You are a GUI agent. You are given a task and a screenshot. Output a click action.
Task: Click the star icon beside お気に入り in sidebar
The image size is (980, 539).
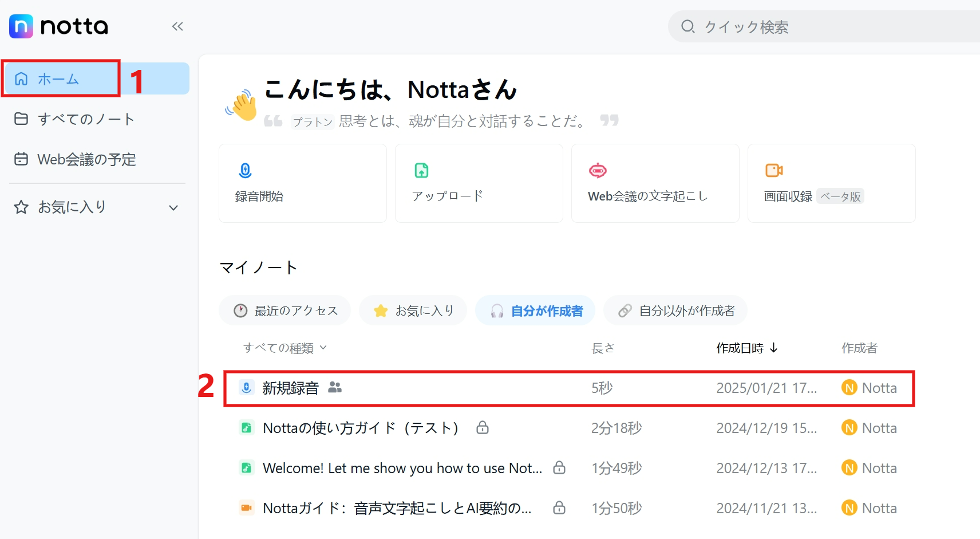tap(21, 207)
